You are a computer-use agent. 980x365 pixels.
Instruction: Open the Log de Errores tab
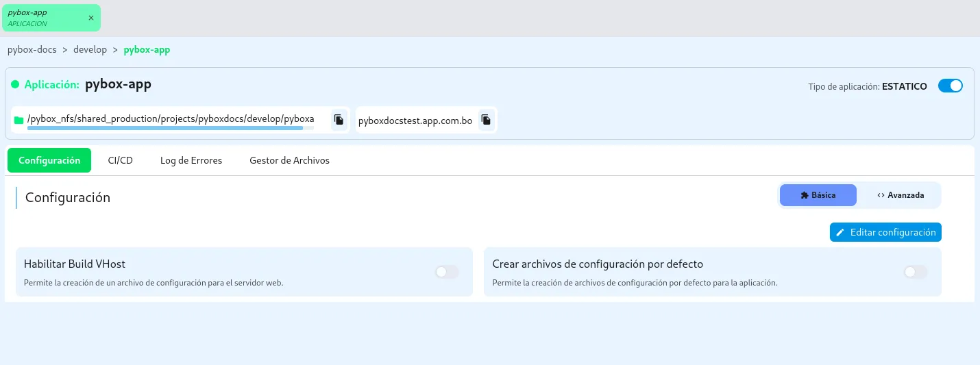[191, 160]
